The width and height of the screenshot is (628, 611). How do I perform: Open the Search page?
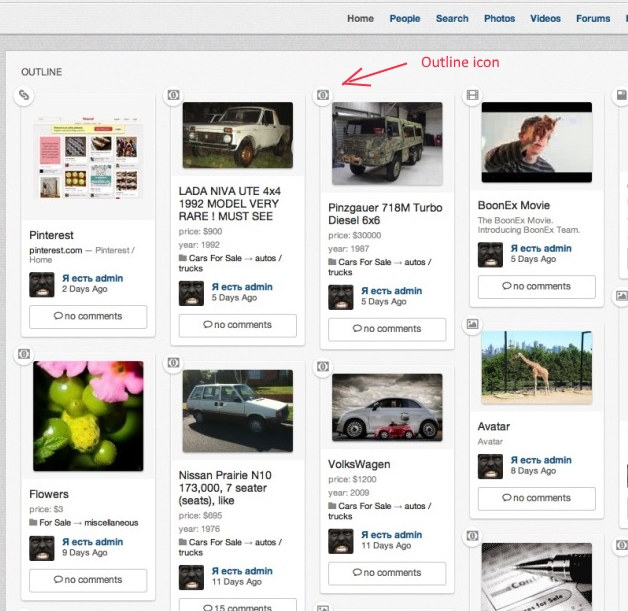coord(452,18)
